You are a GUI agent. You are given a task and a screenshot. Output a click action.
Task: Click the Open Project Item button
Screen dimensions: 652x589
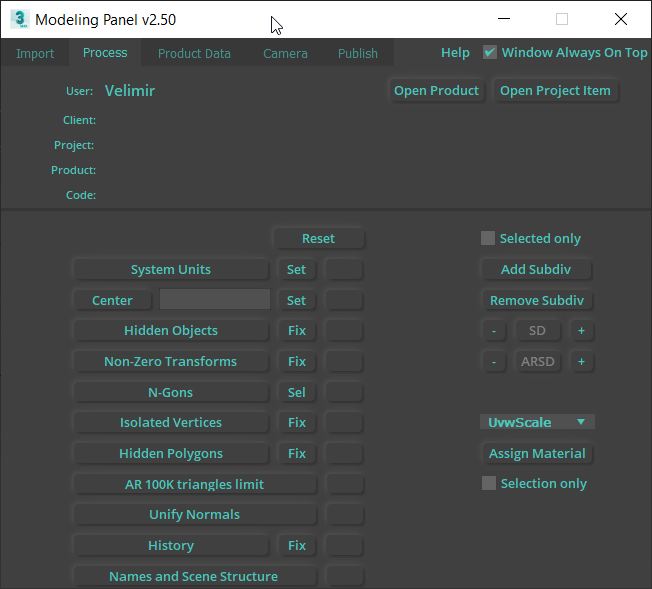tap(555, 90)
